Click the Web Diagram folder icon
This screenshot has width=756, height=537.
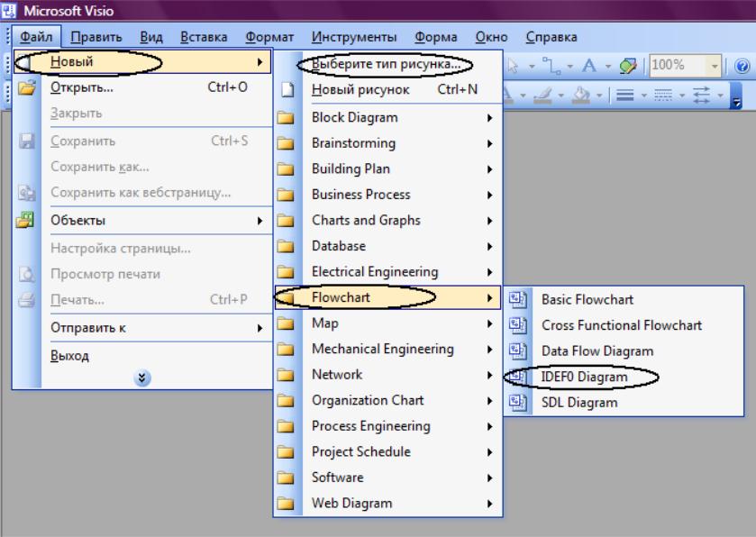[286, 504]
